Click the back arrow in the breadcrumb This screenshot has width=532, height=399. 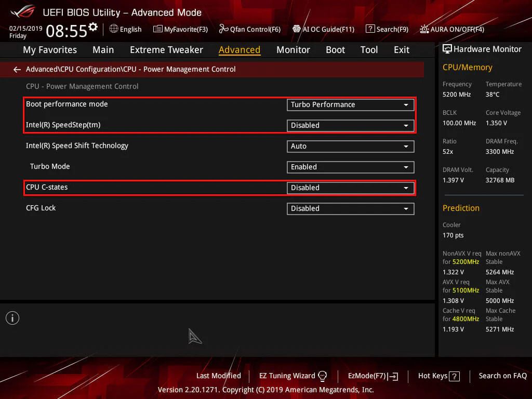[17, 69]
